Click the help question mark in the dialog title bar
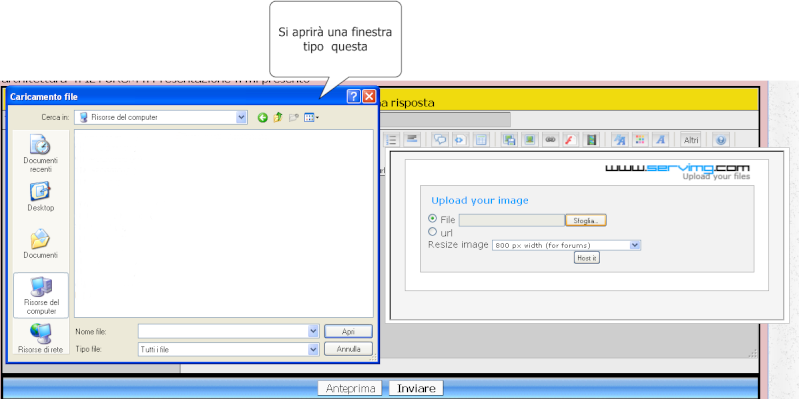The width and height of the screenshot is (799, 399). pyautogui.click(x=354, y=96)
